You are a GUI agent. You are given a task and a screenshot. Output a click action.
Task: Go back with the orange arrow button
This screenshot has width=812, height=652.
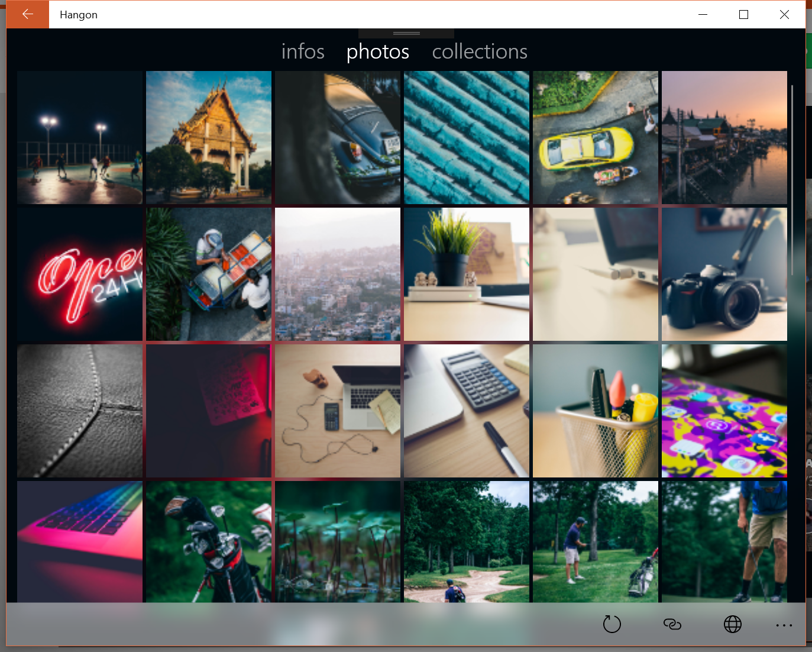(x=28, y=14)
